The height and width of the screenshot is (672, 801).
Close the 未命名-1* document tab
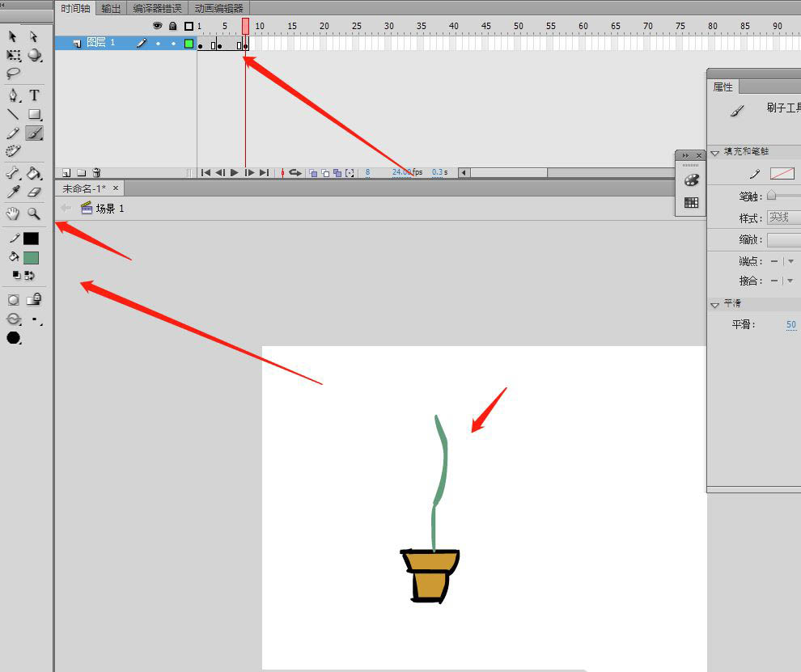tap(116, 188)
